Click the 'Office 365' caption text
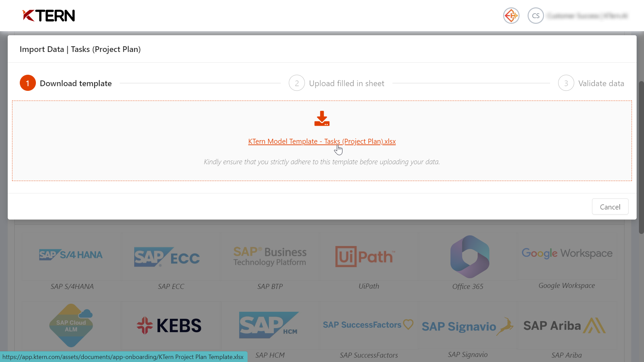This screenshot has width=644, height=362. (468, 287)
